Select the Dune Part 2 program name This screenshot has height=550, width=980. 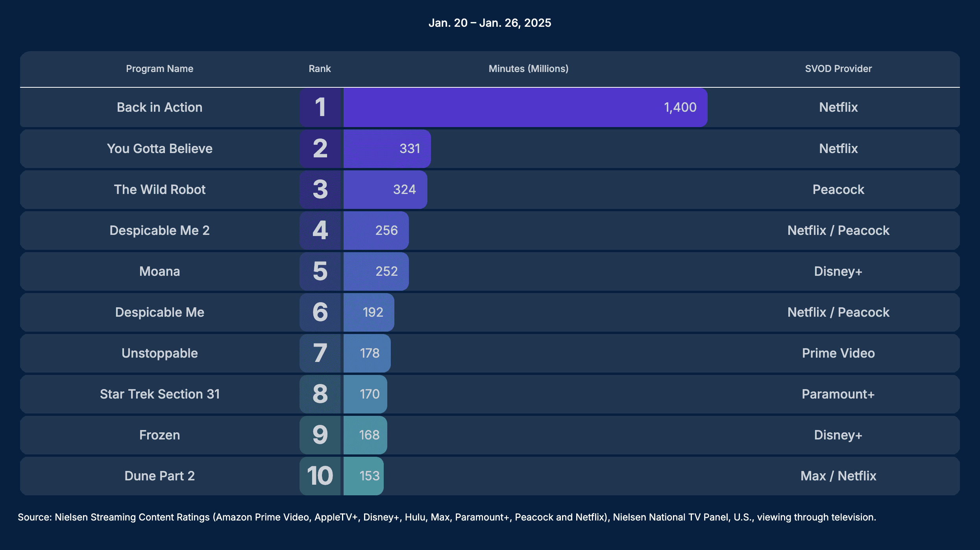159,476
